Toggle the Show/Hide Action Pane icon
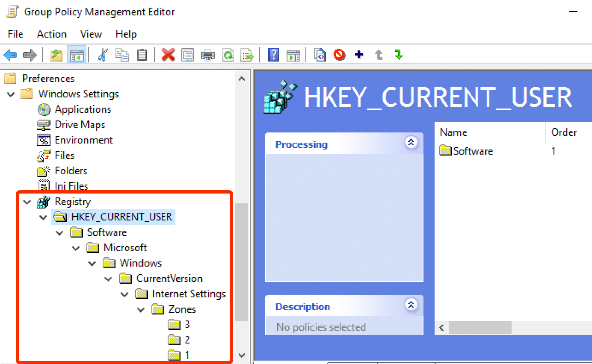 pos(293,55)
